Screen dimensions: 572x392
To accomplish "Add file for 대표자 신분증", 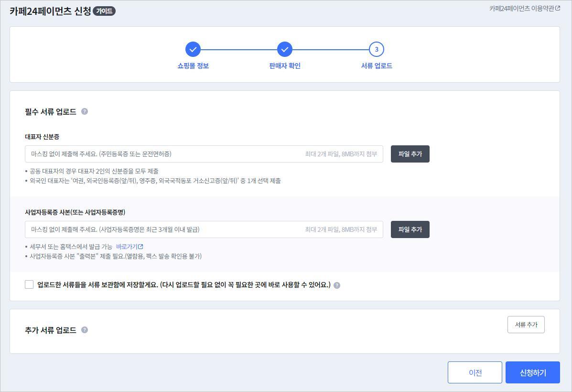I will click(410, 154).
